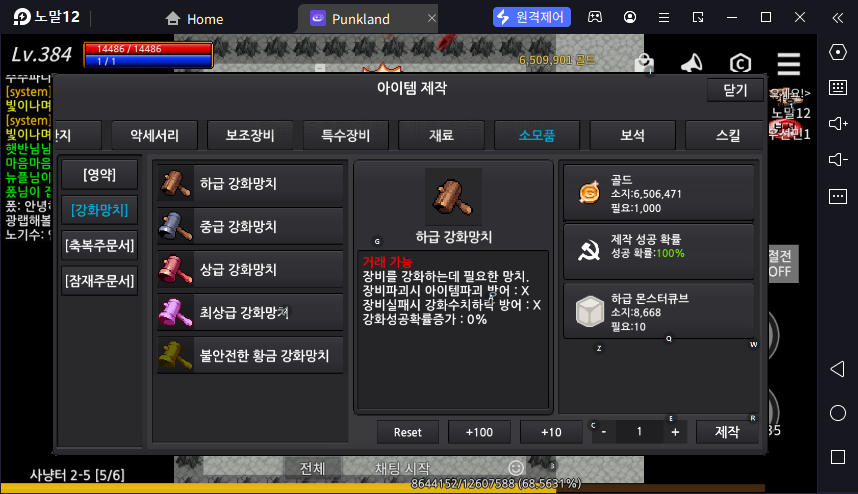Open the keyboard mapping icon in sidebar

(838, 88)
